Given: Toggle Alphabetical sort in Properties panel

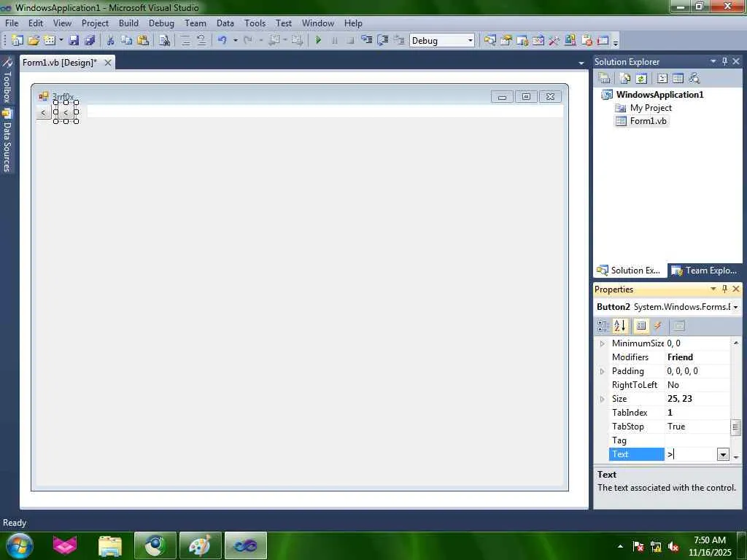Looking at the screenshot, I should click(x=620, y=326).
